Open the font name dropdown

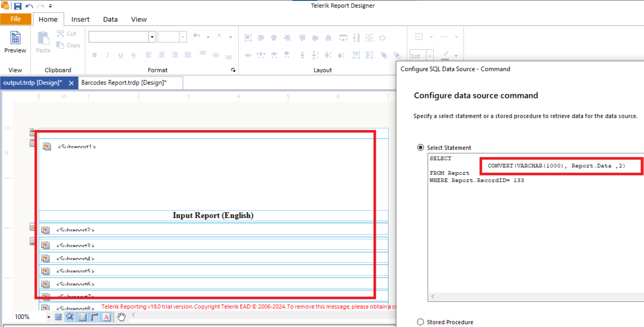click(x=152, y=37)
